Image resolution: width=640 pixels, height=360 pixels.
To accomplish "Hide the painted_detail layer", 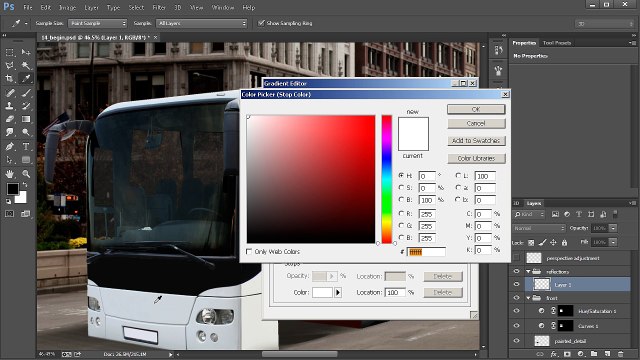I will pos(516,340).
